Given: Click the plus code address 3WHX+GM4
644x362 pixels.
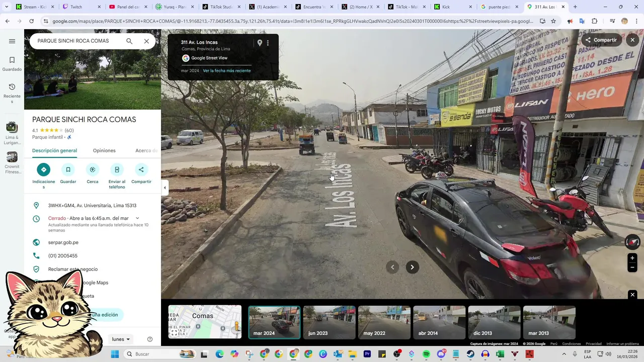Looking at the screenshot, I should [x=92, y=206].
